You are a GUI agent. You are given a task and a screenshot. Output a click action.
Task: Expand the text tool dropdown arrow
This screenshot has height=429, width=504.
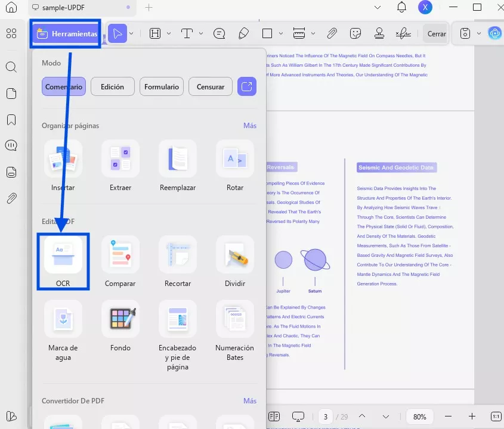click(201, 33)
